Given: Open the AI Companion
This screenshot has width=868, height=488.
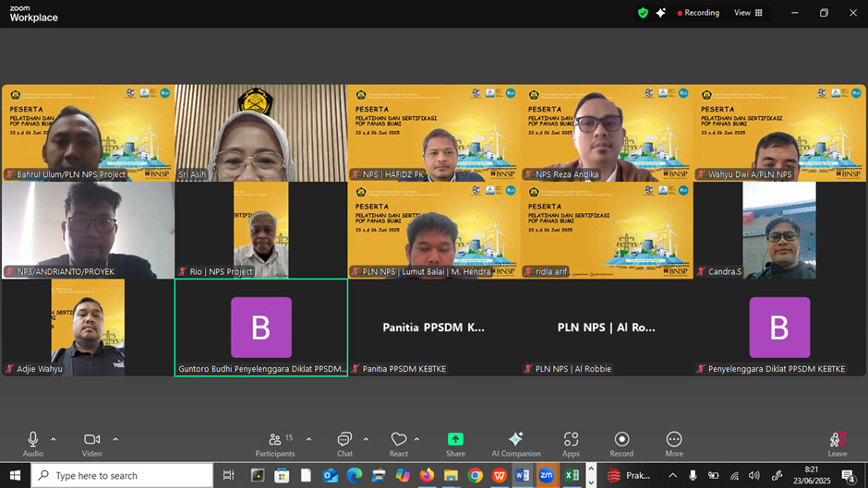Looking at the screenshot, I should coord(516,445).
